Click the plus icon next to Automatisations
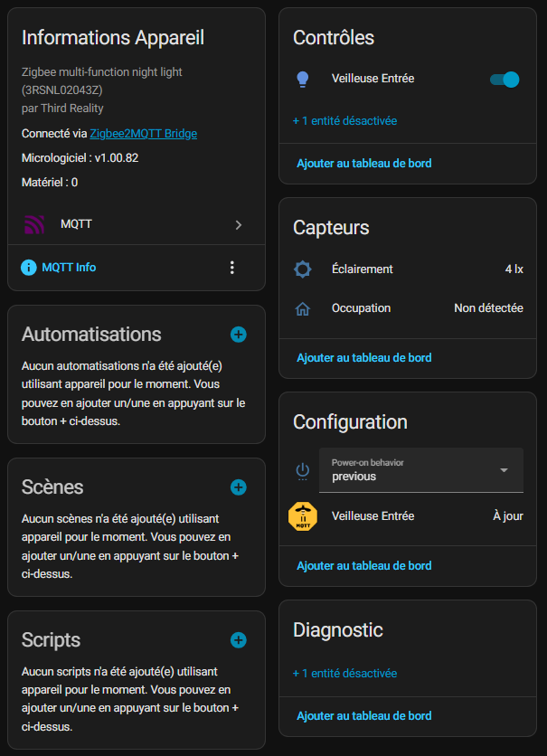The image size is (547, 756). (x=239, y=335)
